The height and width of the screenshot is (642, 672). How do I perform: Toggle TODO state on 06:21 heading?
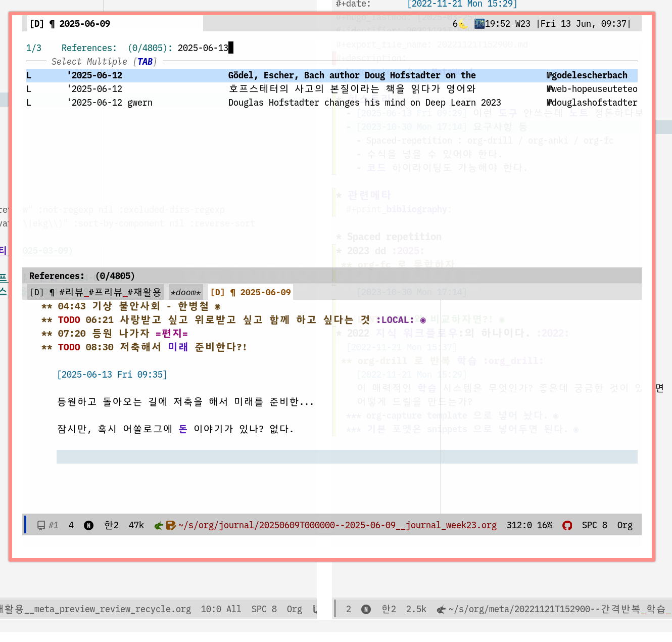click(69, 320)
